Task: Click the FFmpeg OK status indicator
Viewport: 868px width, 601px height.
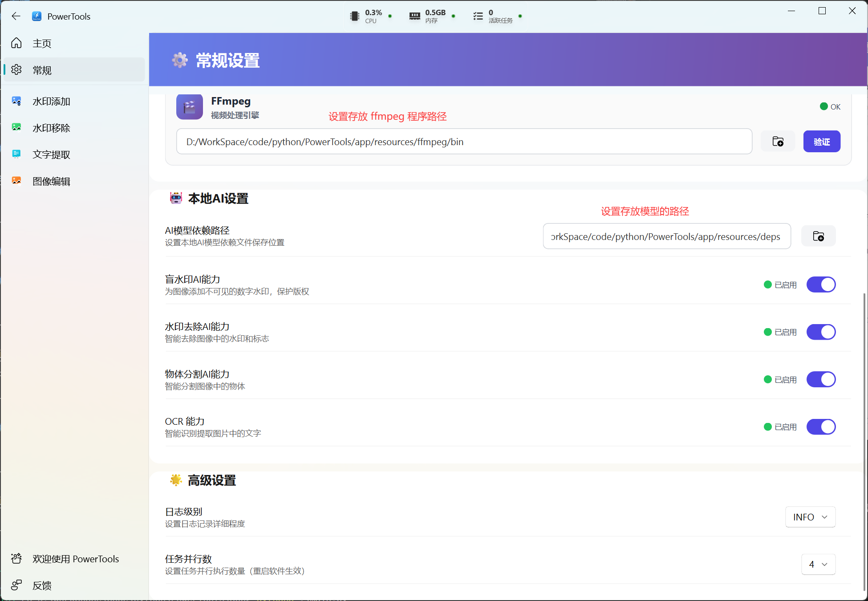Action: coord(830,106)
